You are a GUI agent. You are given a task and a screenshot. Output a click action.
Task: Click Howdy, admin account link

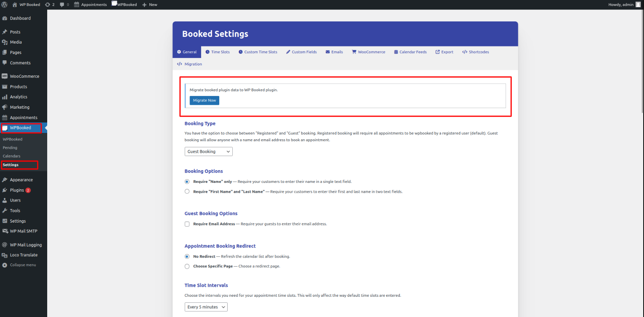[x=625, y=5]
